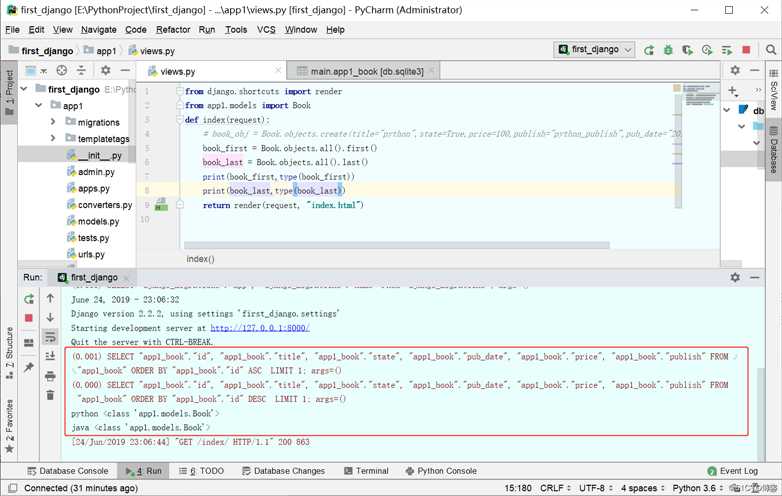Open the Refactor menu
This screenshot has height=496, width=782.
click(173, 30)
